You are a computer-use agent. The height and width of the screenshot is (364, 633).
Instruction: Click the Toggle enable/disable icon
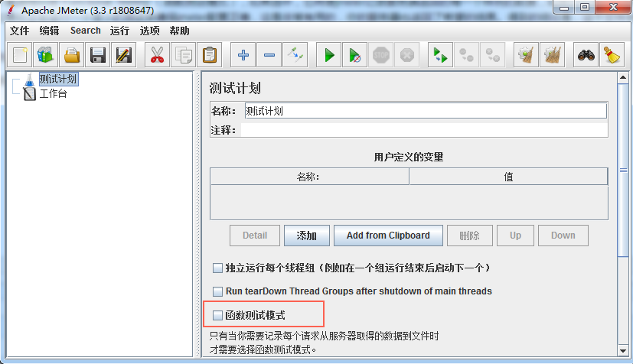tap(295, 55)
